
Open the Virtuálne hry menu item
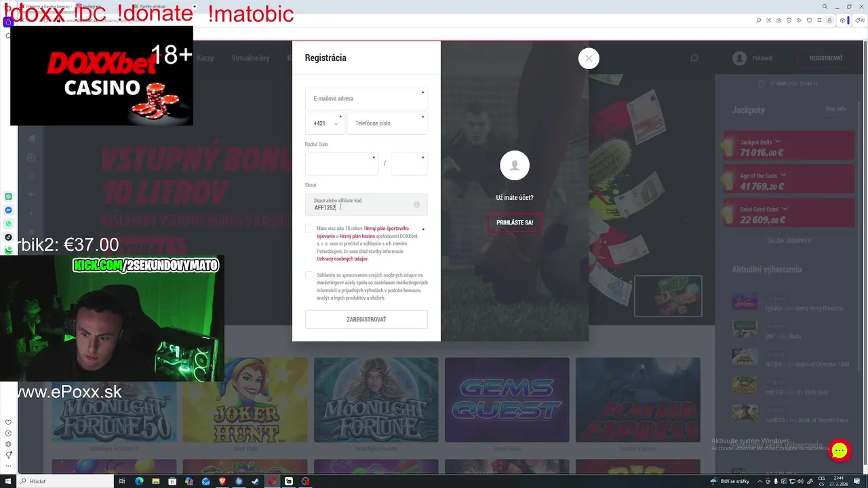pos(250,58)
